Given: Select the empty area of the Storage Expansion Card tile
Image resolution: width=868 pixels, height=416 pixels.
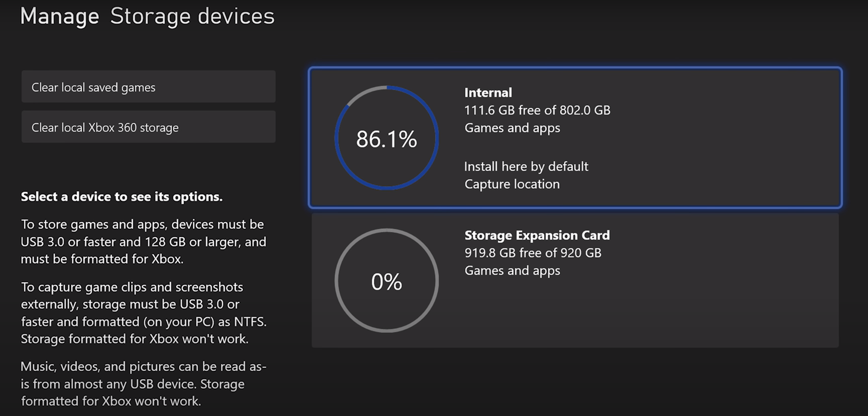Looking at the screenshot, I should pyautogui.click(x=703, y=311).
